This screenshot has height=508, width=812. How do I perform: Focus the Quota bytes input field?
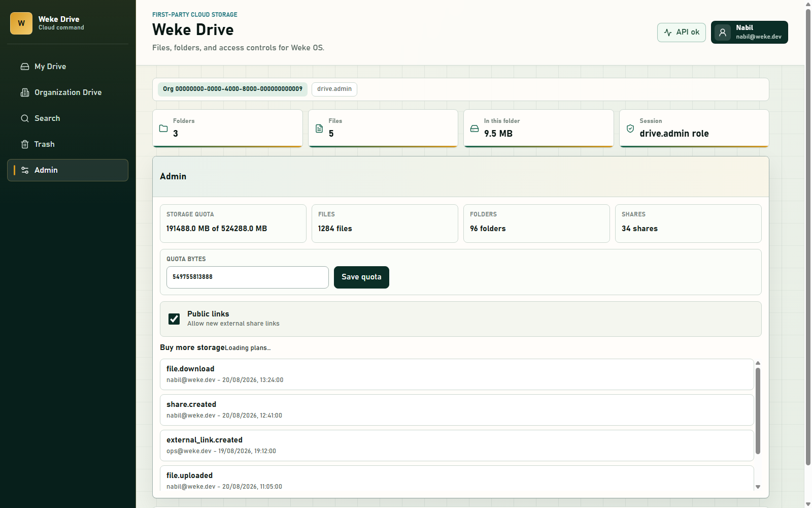point(248,277)
